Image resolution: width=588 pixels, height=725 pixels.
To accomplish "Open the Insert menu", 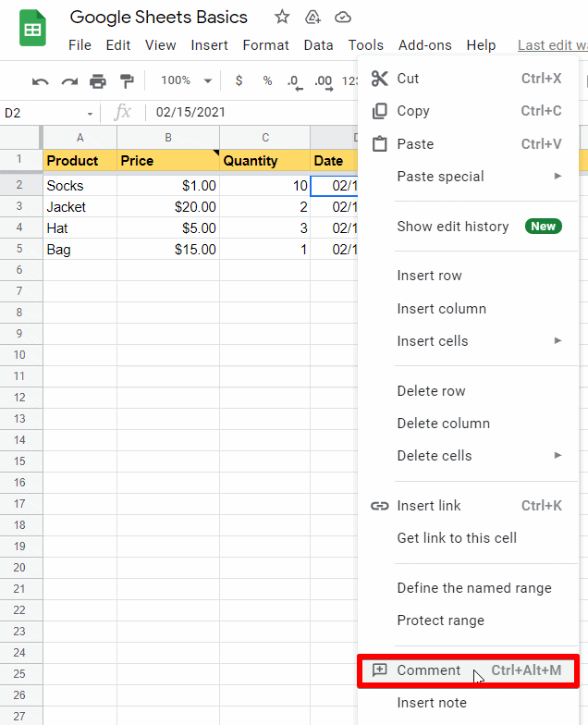I will [209, 45].
